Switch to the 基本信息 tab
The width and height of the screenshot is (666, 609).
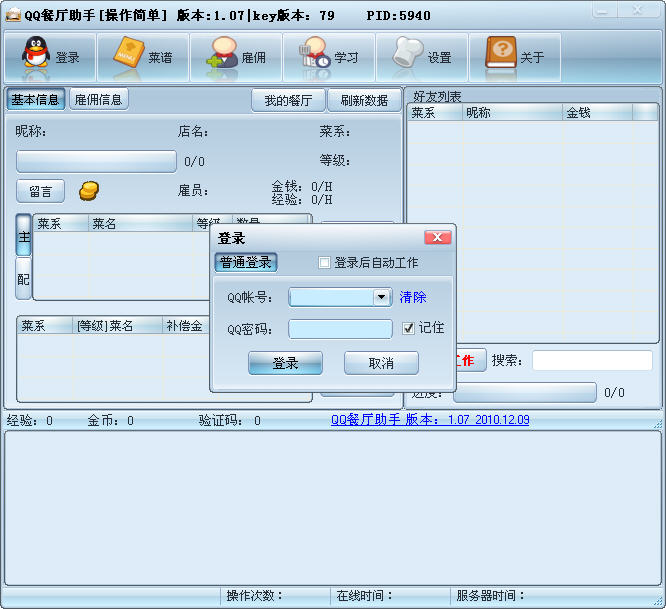pyautogui.click(x=36, y=99)
